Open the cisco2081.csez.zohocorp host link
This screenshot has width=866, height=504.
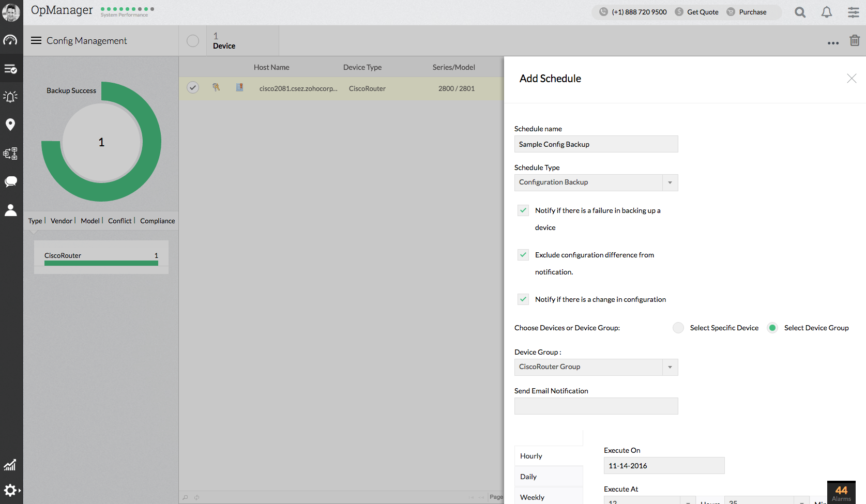click(298, 88)
